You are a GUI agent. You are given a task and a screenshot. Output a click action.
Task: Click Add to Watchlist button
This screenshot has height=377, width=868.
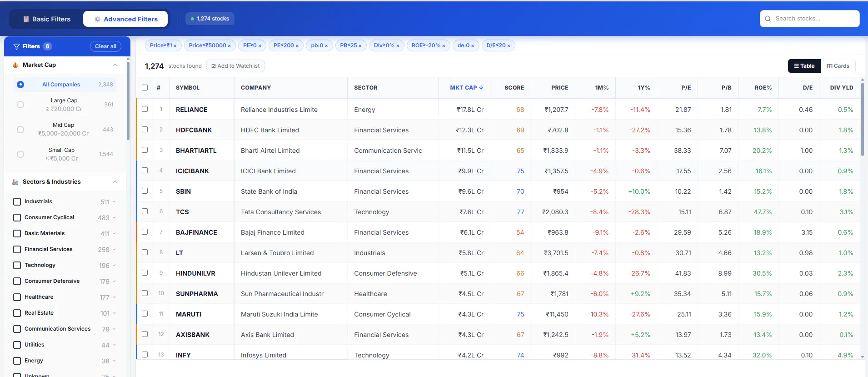point(235,66)
